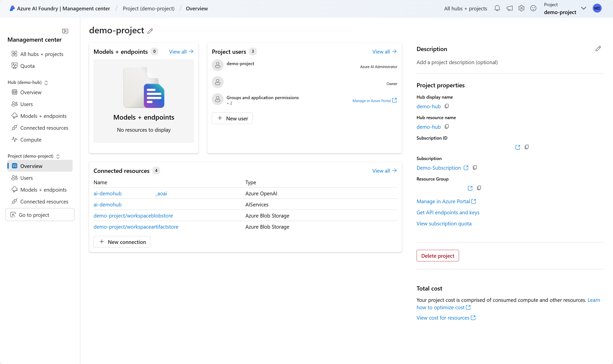This screenshot has height=364, width=613.
Task: Click the Delete project button
Action: click(438, 255)
